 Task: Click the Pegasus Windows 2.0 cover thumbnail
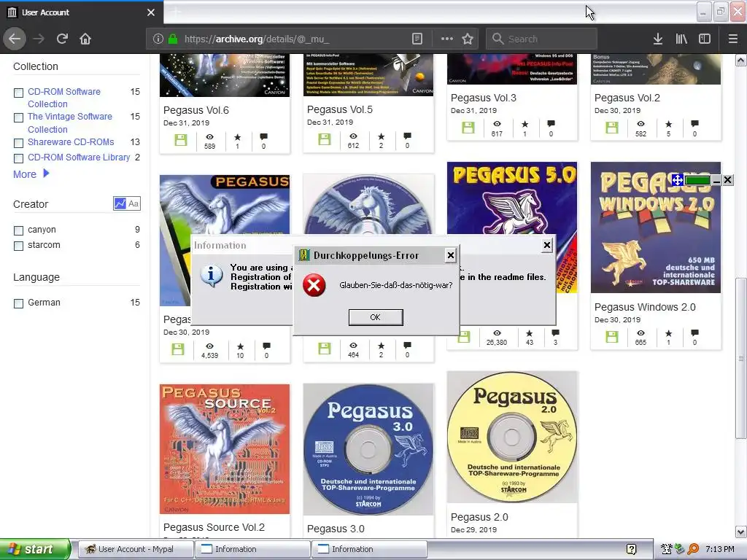coord(656,227)
